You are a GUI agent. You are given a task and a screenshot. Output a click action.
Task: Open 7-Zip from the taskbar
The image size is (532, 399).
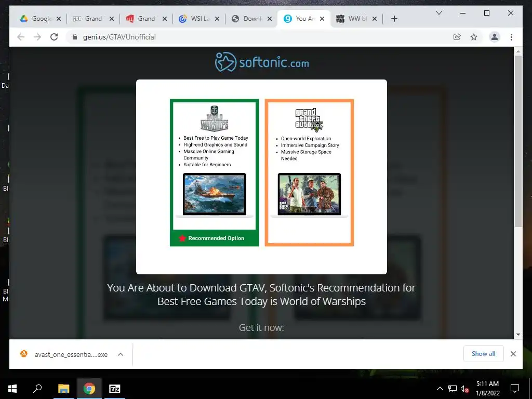pyautogui.click(x=115, y=389)
